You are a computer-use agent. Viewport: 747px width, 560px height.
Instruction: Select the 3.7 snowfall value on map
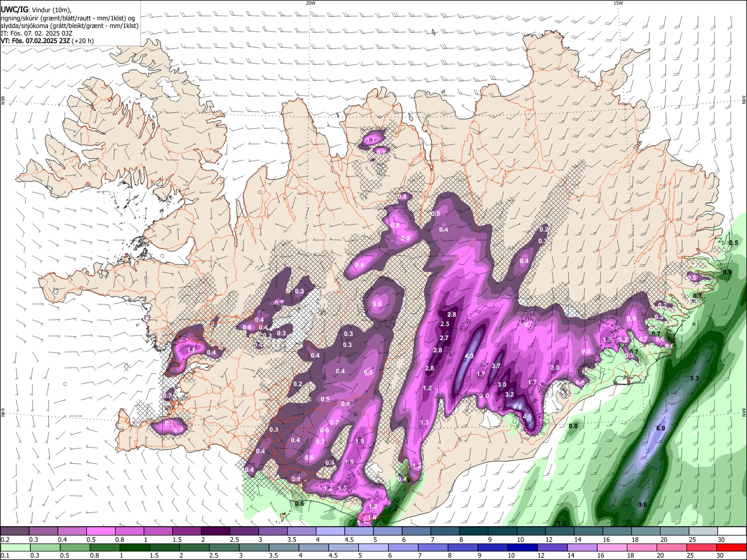tap(496, 366)
